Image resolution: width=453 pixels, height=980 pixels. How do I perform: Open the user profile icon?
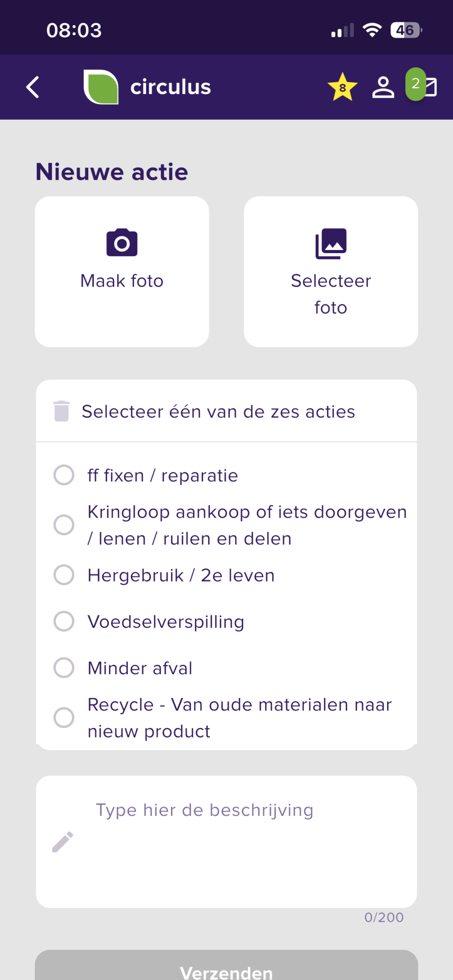(x=383, y=87)
